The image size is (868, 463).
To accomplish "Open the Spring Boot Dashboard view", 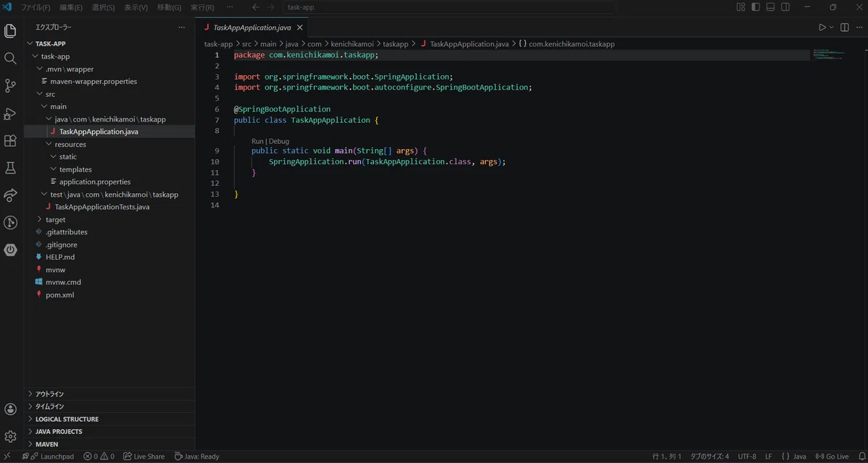I will [x=10, y=250].
